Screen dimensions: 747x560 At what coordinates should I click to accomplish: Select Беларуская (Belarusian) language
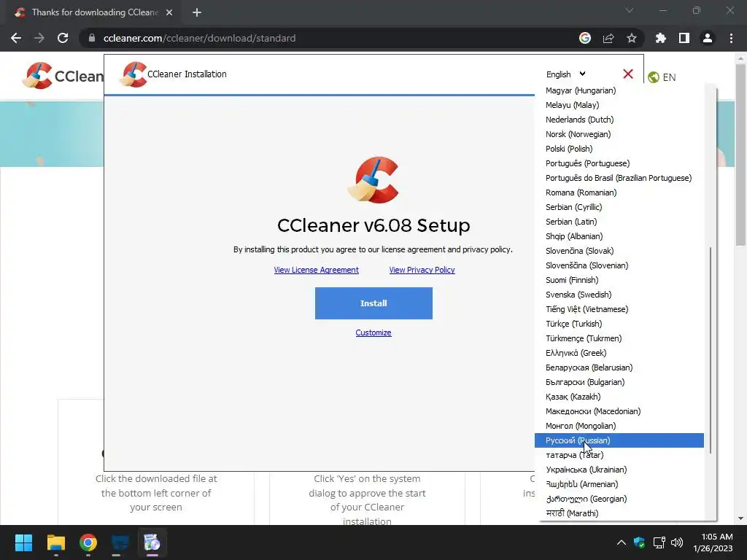[x=619, y=367]
